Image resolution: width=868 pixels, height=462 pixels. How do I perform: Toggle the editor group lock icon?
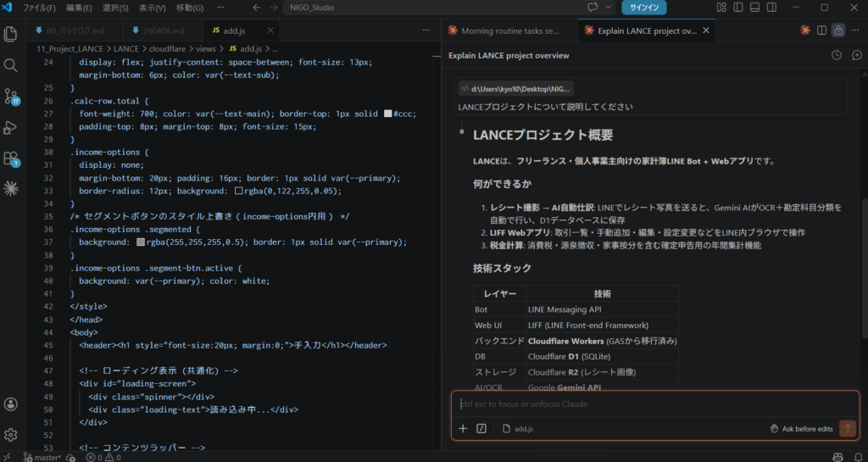(x=837, y=31)
